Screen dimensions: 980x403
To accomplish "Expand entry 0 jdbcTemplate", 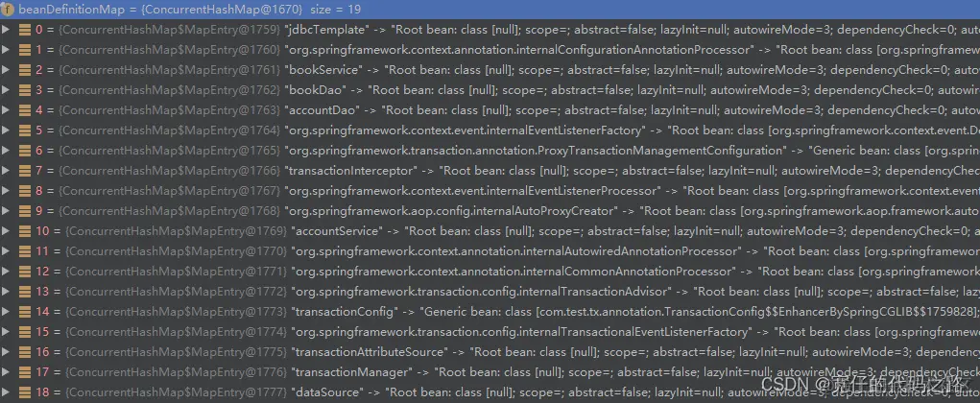I will 6,30.
